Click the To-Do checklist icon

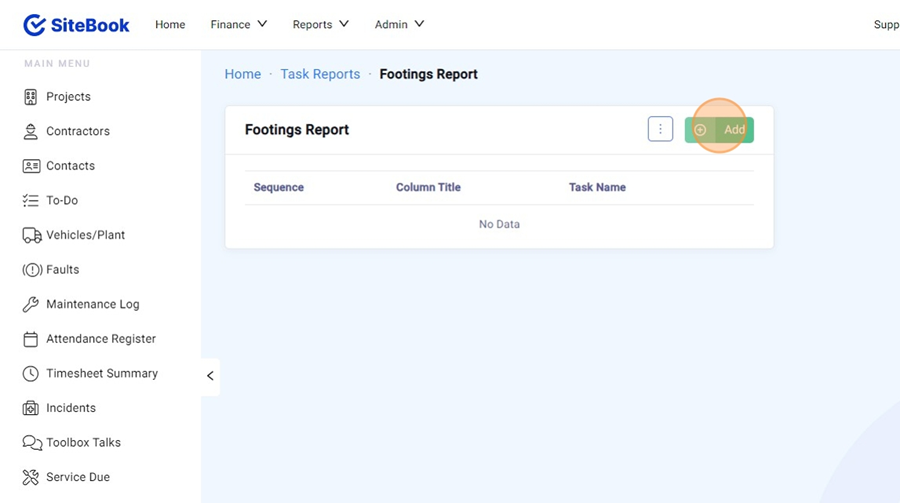pos(30,200)
